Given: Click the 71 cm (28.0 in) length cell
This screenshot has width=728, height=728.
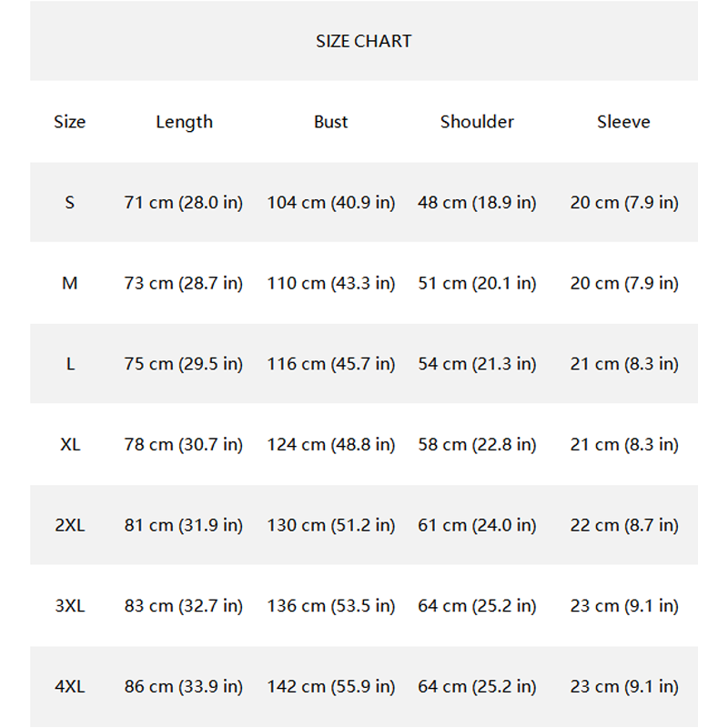Looking at the screenshot, I should click(184, 202).
